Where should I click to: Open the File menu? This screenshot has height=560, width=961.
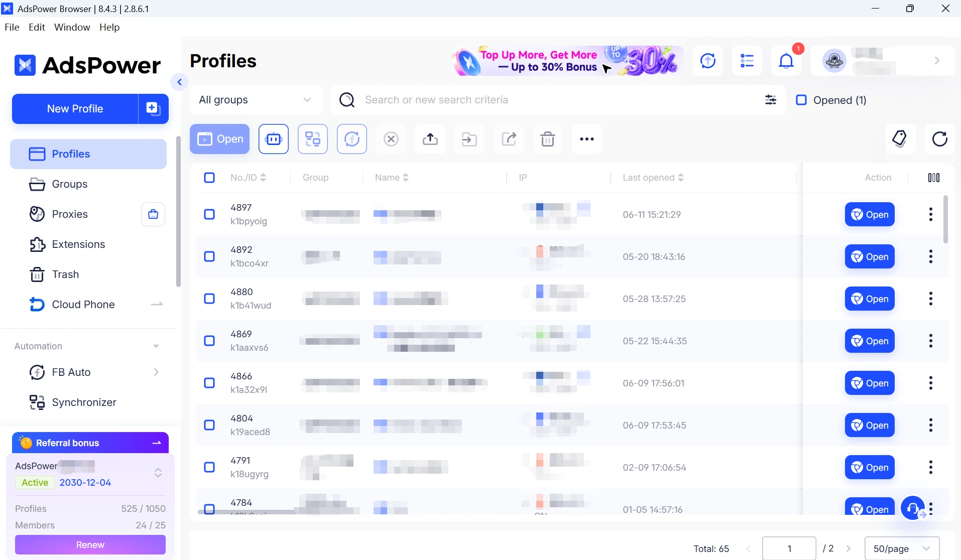point(12,27)
